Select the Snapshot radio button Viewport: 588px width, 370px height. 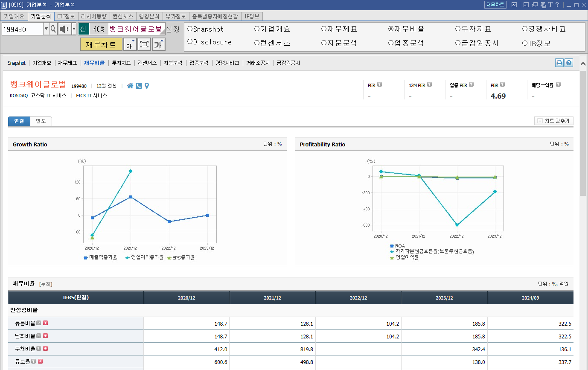tap(190, 29)
